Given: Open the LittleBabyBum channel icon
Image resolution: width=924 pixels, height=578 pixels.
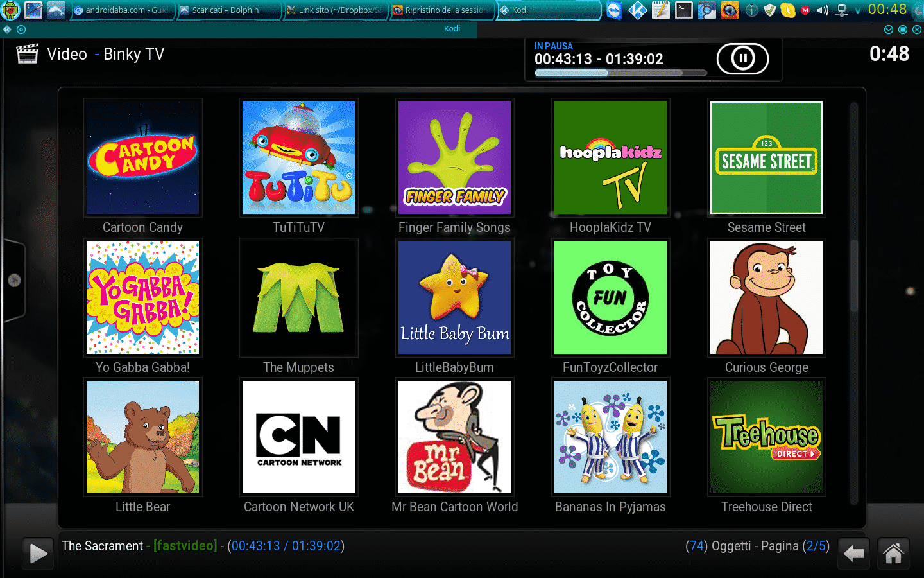Looking at the screenshot, I should pos(455,297).
